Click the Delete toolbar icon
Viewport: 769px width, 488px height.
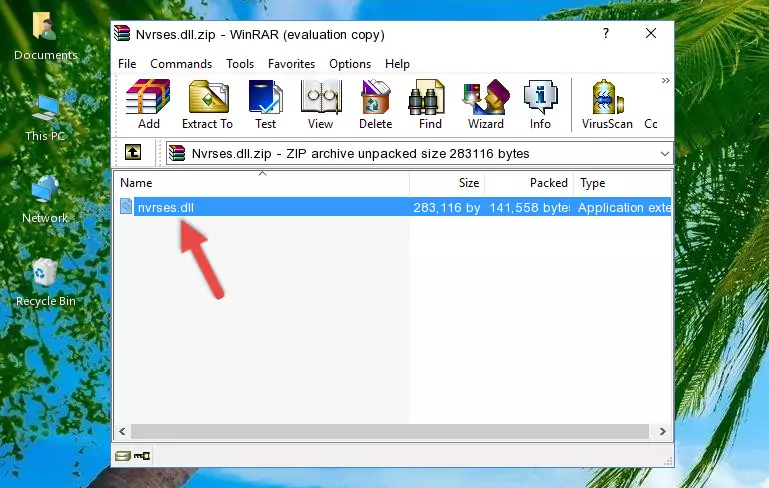376,104
